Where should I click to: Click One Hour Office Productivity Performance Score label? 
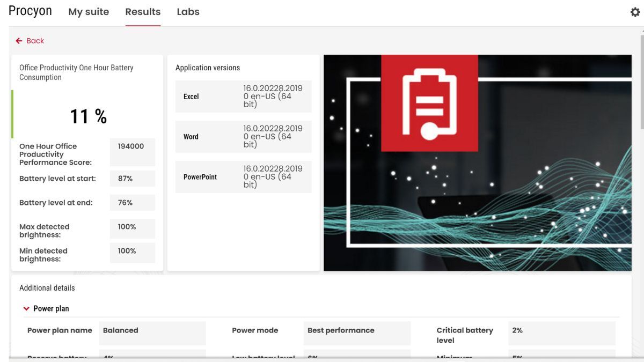pyautogui.click(x=56, y=154)
